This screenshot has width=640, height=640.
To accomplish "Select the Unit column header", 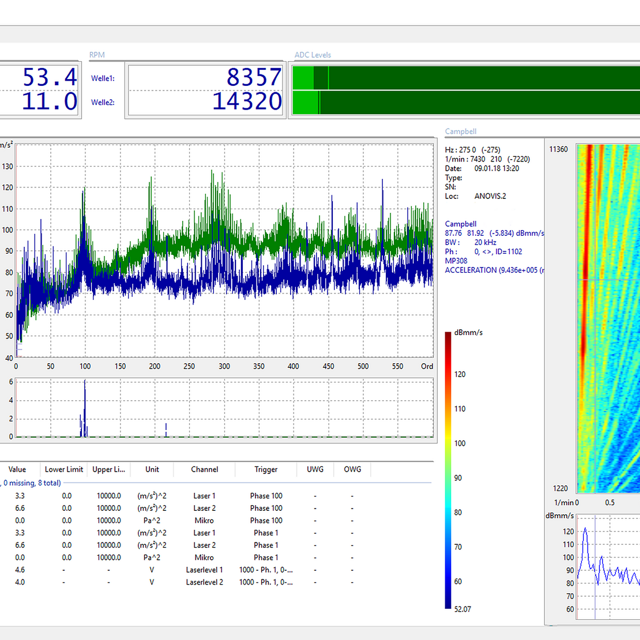I will 152,469.
